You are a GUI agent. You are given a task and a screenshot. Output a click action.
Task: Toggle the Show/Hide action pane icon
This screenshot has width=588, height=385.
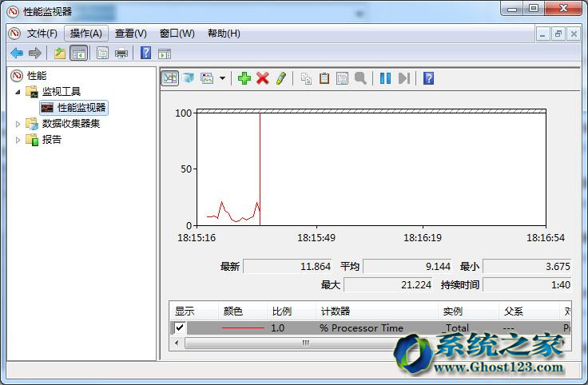point(165,54)
